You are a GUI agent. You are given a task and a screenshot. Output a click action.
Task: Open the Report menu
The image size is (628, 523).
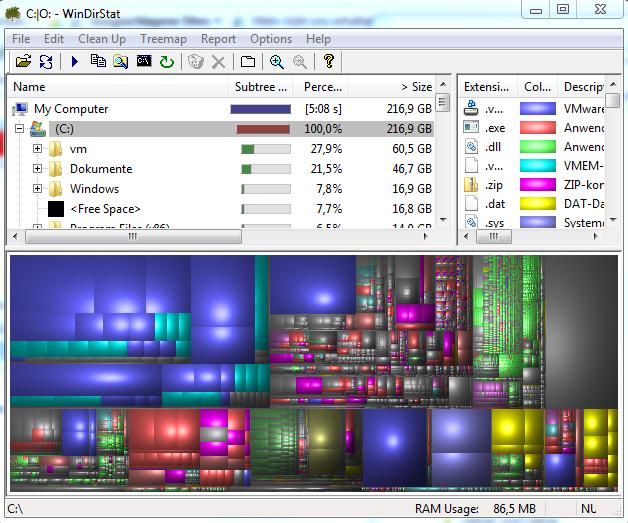point(218,39)
